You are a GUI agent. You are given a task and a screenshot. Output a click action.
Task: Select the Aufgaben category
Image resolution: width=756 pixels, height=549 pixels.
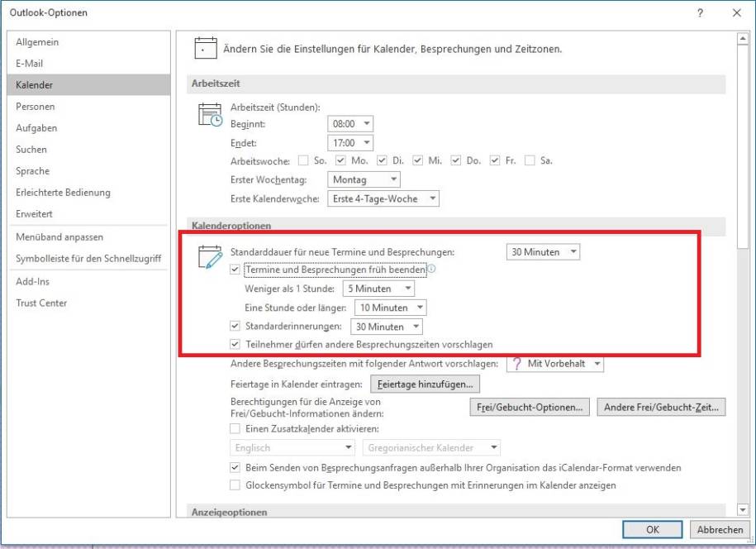coord(88,128)
